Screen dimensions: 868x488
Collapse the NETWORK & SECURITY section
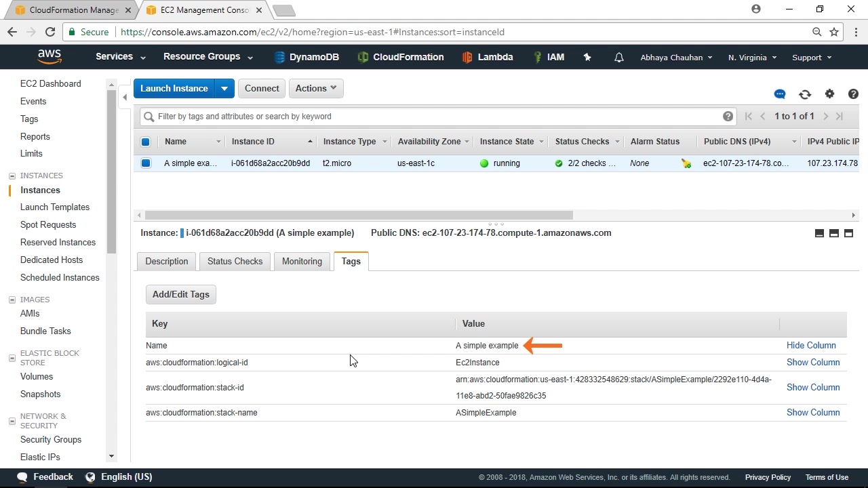12,421
